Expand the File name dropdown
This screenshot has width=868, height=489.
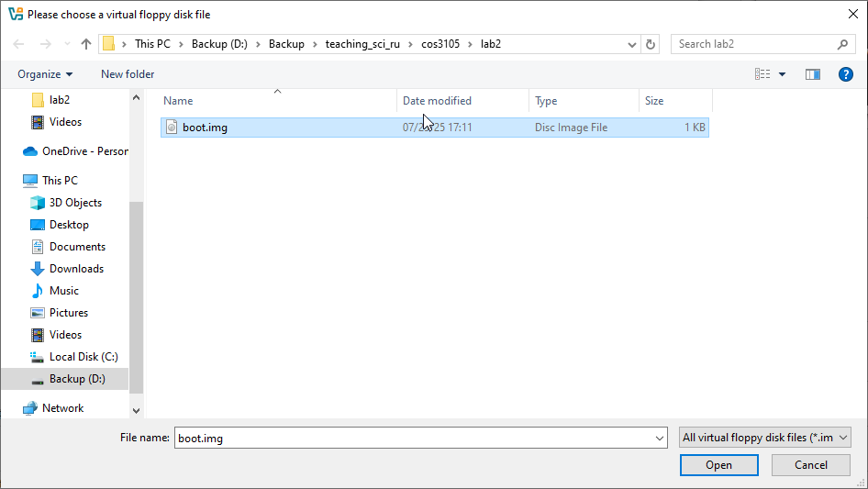coord(660,438)
